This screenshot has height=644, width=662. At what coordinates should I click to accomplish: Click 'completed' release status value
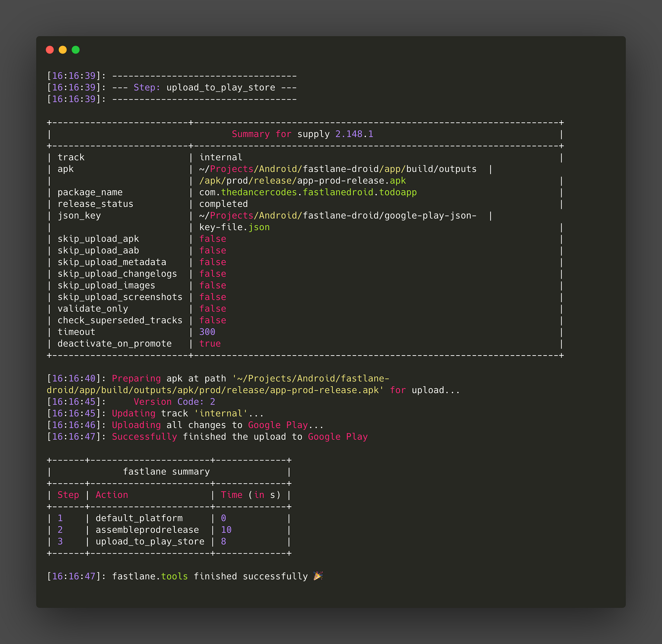click(223, 204)
